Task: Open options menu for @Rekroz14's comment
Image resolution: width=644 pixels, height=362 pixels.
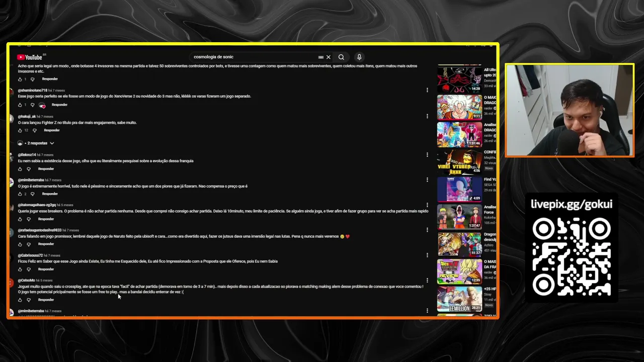Action: coord(427,155)
